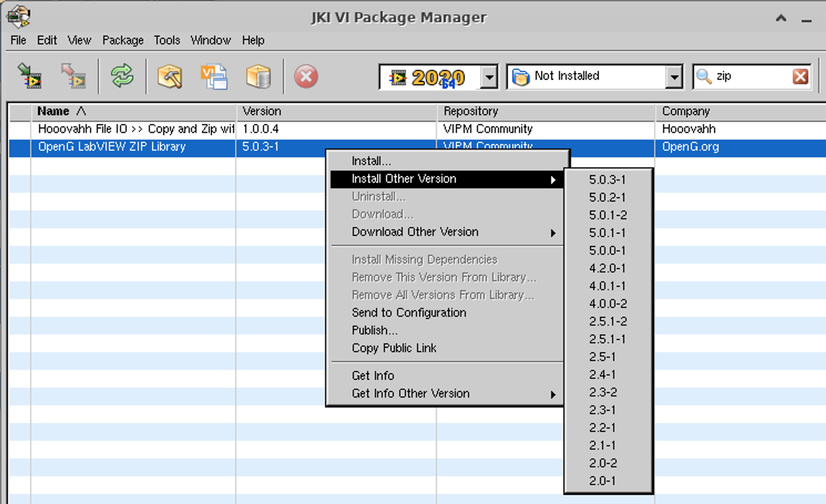Roll up window with title bar arrow

[781, 18]
